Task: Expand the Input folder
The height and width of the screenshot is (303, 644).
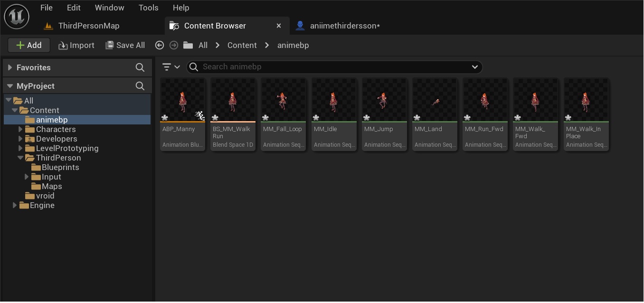Action: click(27, 177)
